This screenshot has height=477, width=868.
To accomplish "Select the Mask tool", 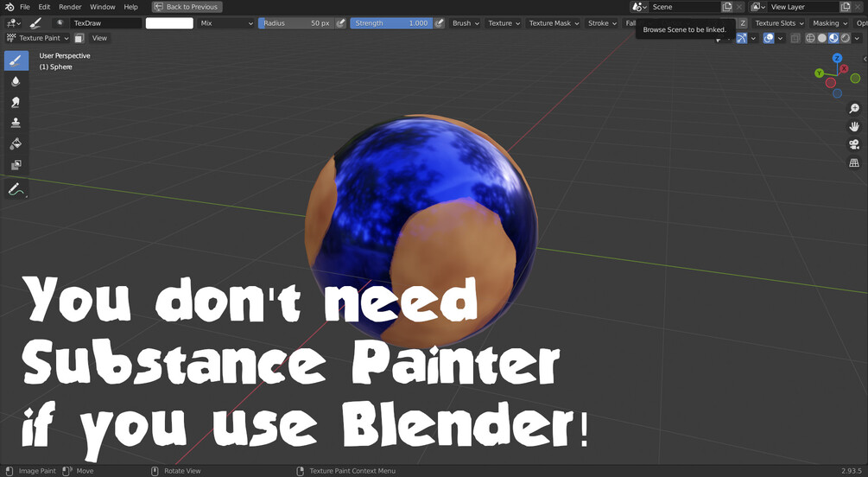I will 16,164.
